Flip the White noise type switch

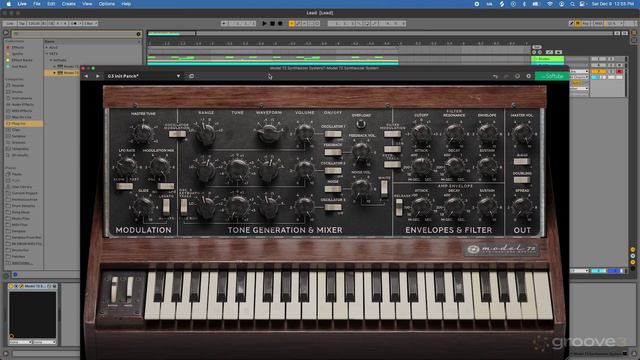click(x=384, y=189)
